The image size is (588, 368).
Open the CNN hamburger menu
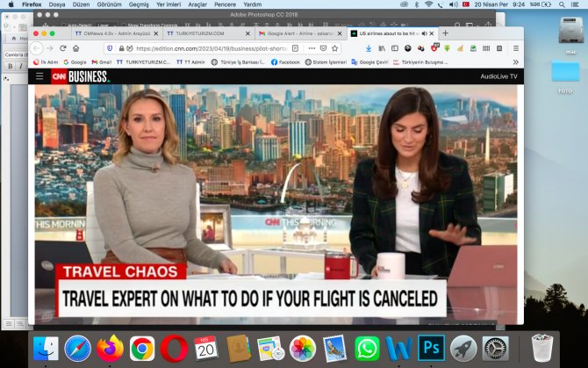pos(39,76)
